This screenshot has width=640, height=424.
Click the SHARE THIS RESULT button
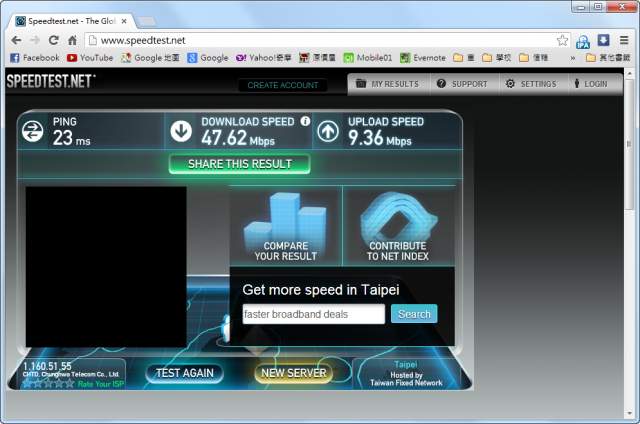coord(240,164)
